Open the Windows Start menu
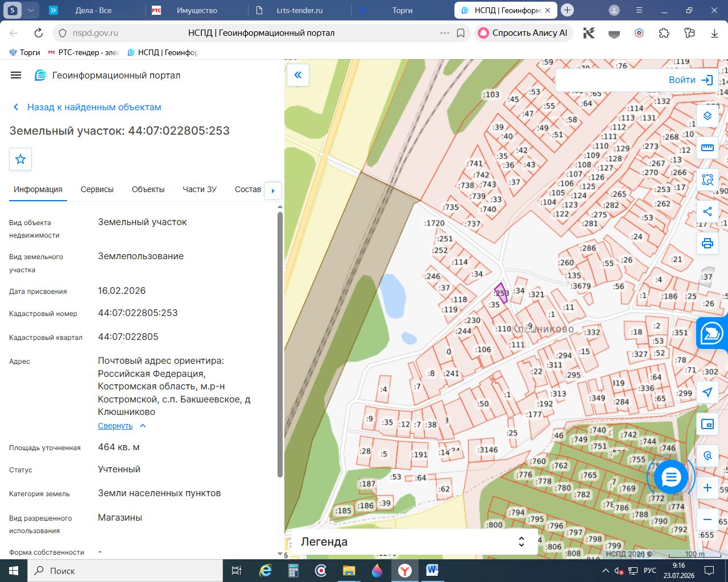 click(14, 571)
